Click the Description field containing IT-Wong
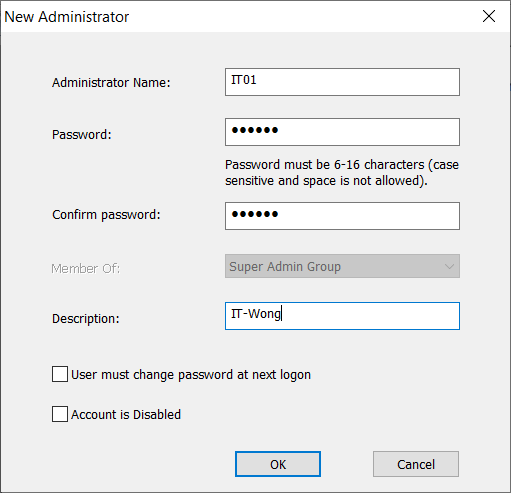 pyautogui.click(x=342, y=316)
